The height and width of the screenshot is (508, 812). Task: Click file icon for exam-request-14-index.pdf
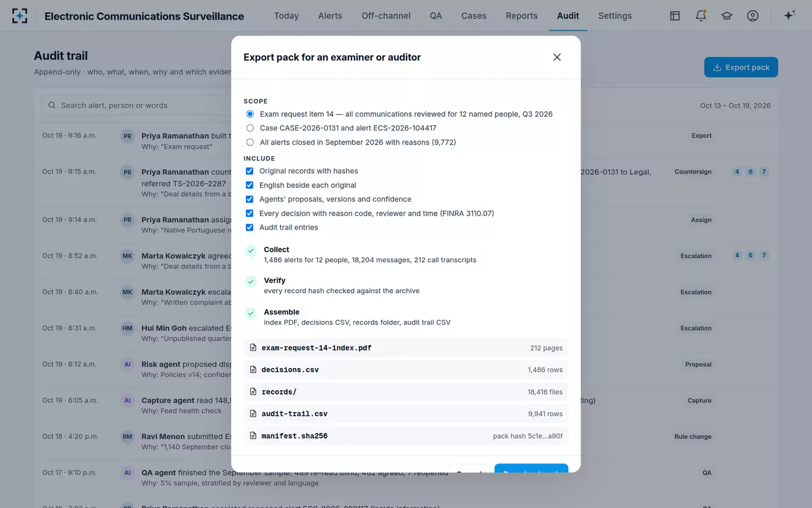(x=253, y=348)
